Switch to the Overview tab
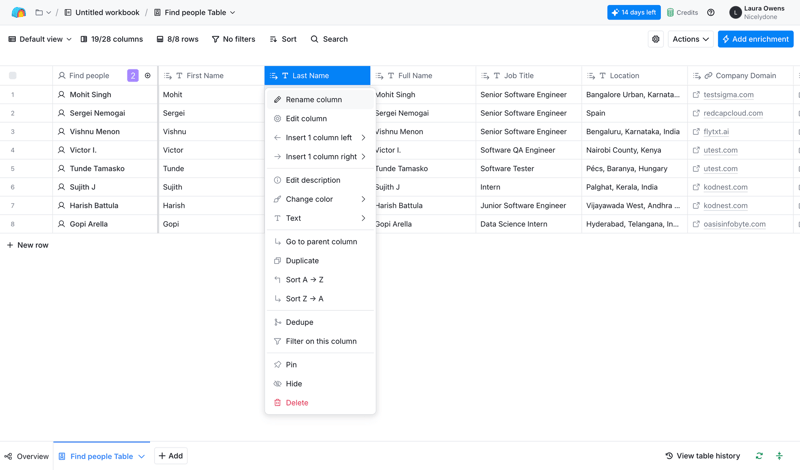The image size is (800, 470). tap(26, 456)
